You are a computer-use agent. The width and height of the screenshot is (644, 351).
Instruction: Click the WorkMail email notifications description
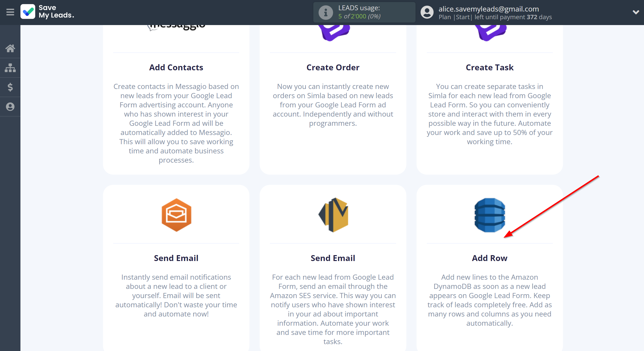[x=176, y=296]
